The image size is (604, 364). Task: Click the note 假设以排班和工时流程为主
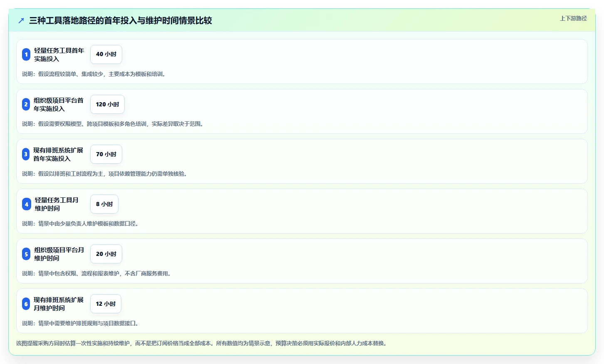(x=106, y=174)
